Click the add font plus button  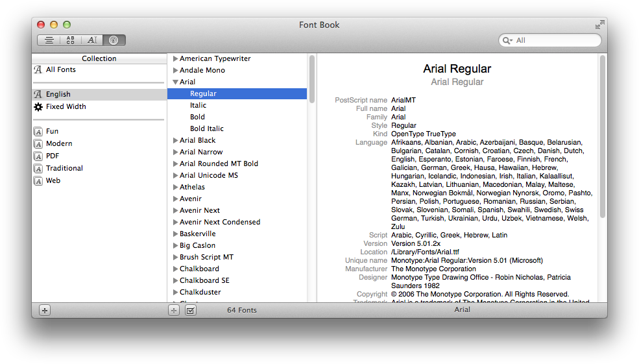point(174,310)
